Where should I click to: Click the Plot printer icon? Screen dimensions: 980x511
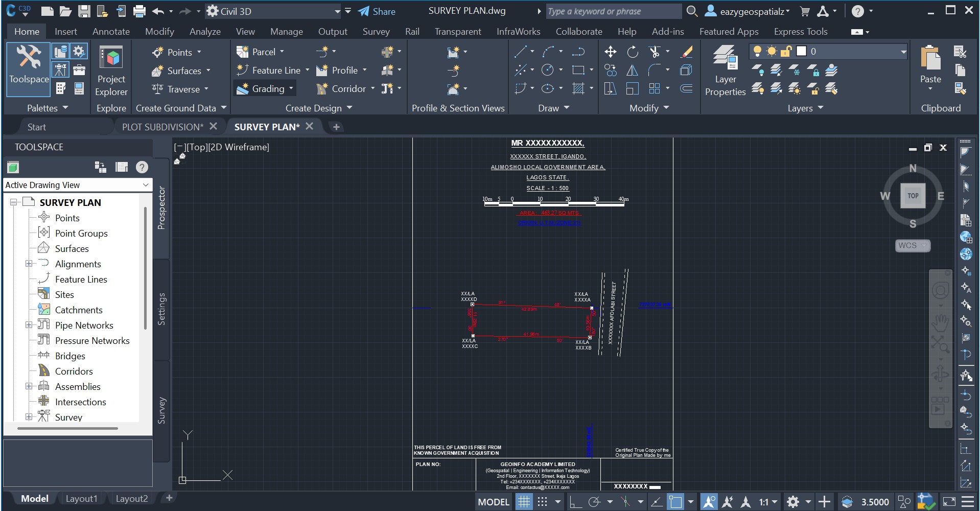point(139,11)
